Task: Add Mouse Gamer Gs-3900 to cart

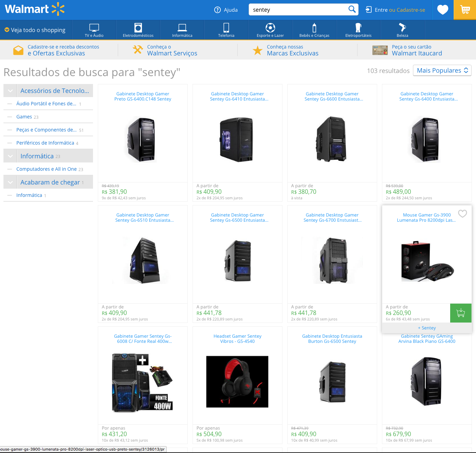Action: click(461, 313)
